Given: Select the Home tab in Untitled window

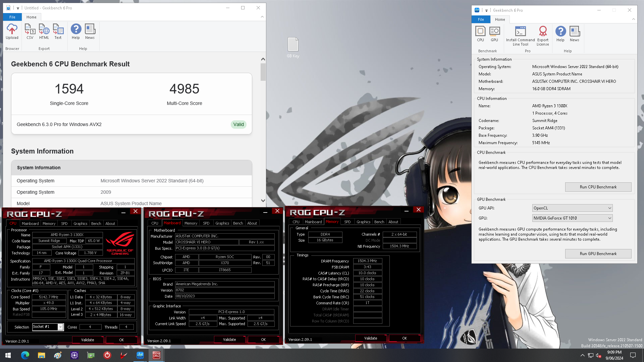Looking at the screenshot, I should [32, 17].
